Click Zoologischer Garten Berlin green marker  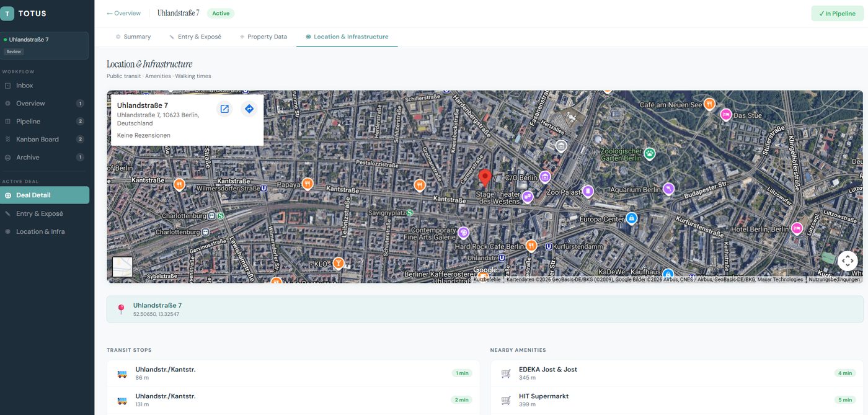(649, 153)
